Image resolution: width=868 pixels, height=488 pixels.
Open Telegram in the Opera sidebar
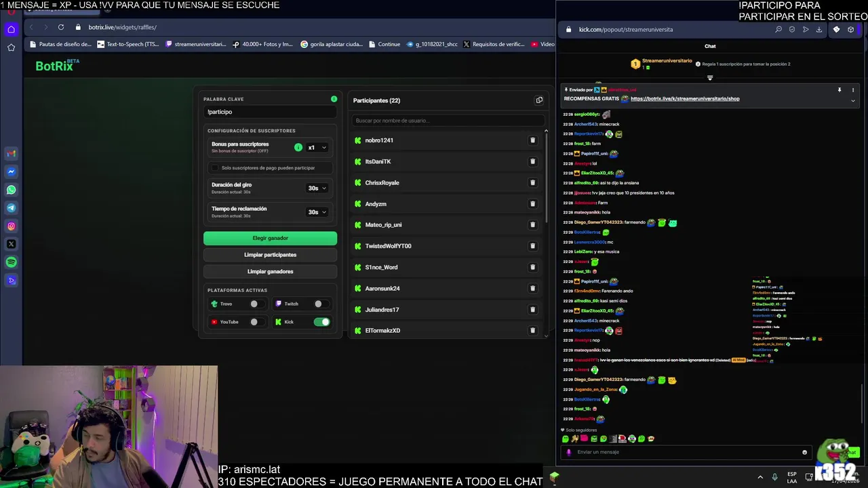tap(11, 208)
